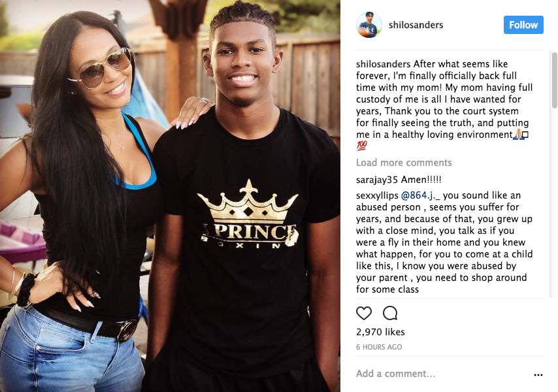
Task: Open sexxyllips commenter profile
Action: point(377,195)
